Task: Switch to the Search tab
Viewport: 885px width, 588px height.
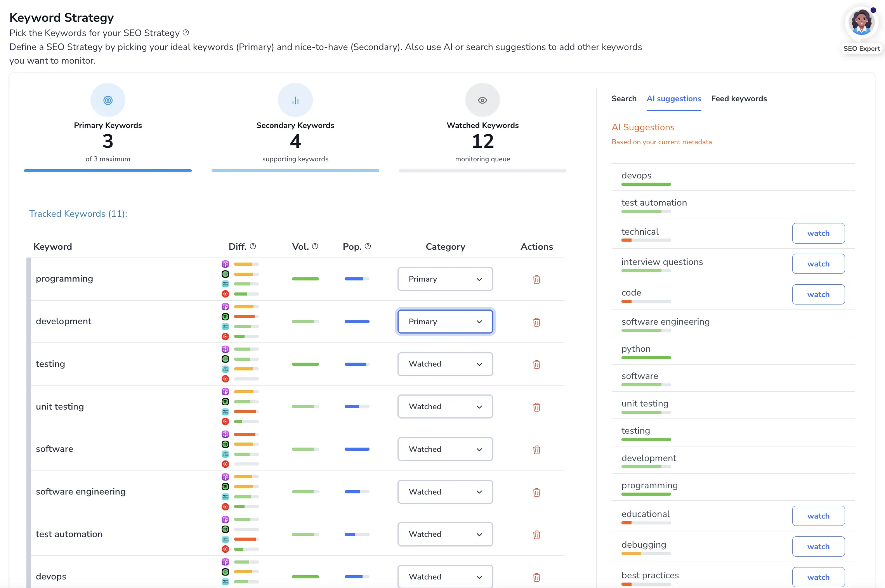Action: (624, 99)
